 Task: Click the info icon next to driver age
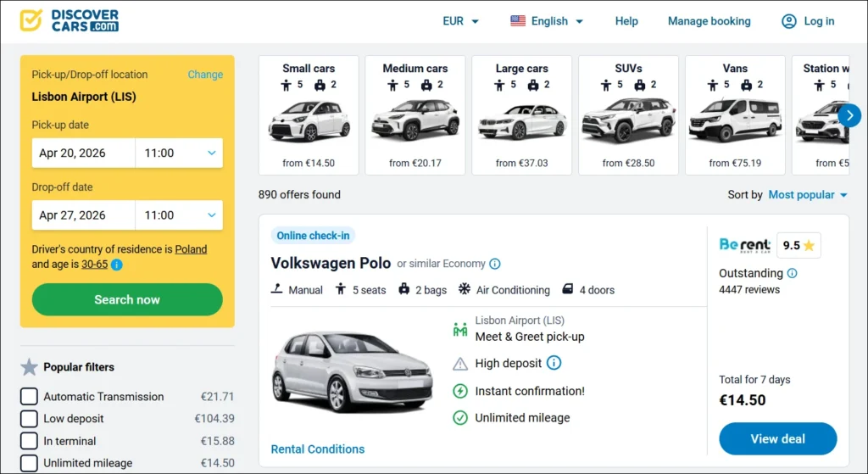click(117, 265)
